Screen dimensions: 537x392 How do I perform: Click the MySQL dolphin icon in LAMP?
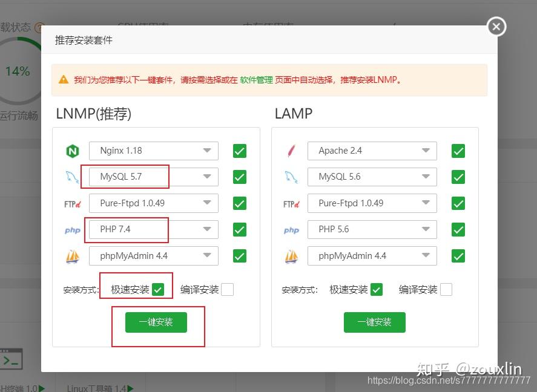click(291, 177)
